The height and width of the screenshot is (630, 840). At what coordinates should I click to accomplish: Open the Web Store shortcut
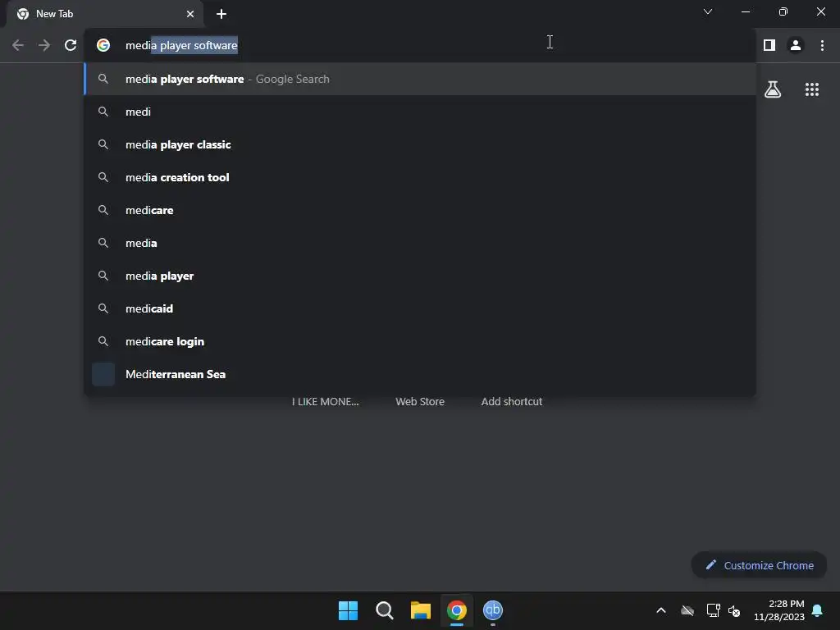[x=420, y=401]
